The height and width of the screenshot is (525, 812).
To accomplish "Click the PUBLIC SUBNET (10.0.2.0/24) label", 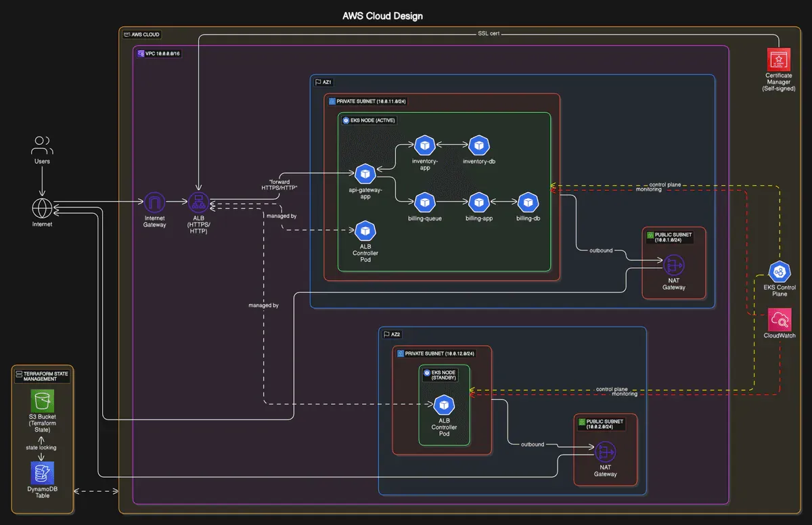I will (600, 424).
